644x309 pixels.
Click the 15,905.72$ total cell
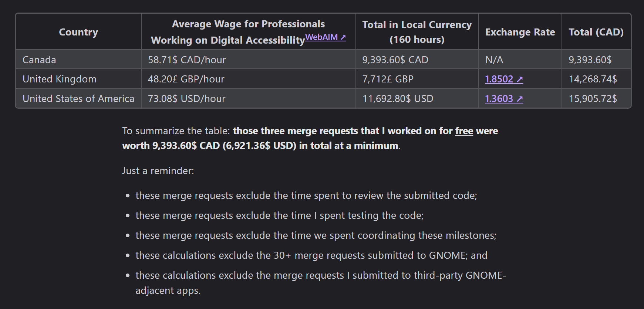pyautogui.click(x=596, y=98)
